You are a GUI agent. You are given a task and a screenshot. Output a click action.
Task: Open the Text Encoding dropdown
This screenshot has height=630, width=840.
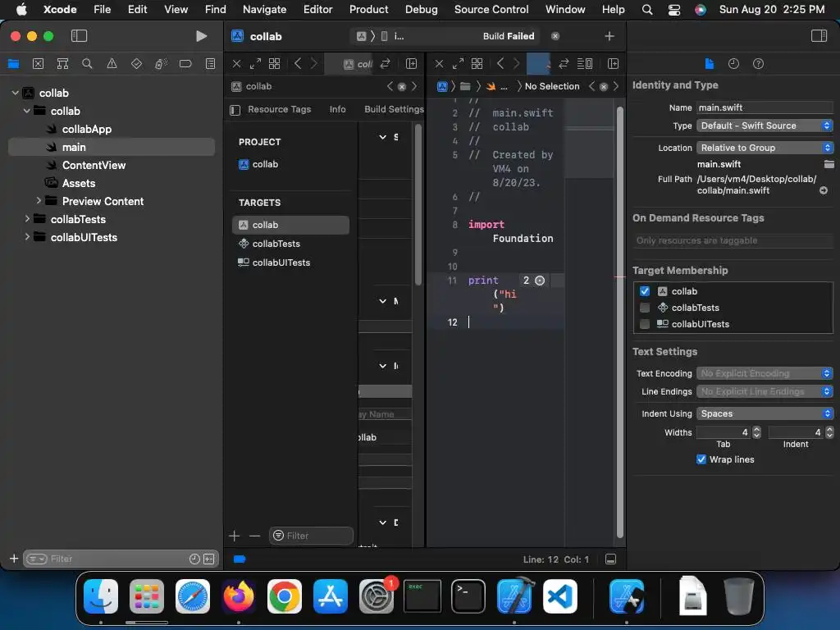765,373
